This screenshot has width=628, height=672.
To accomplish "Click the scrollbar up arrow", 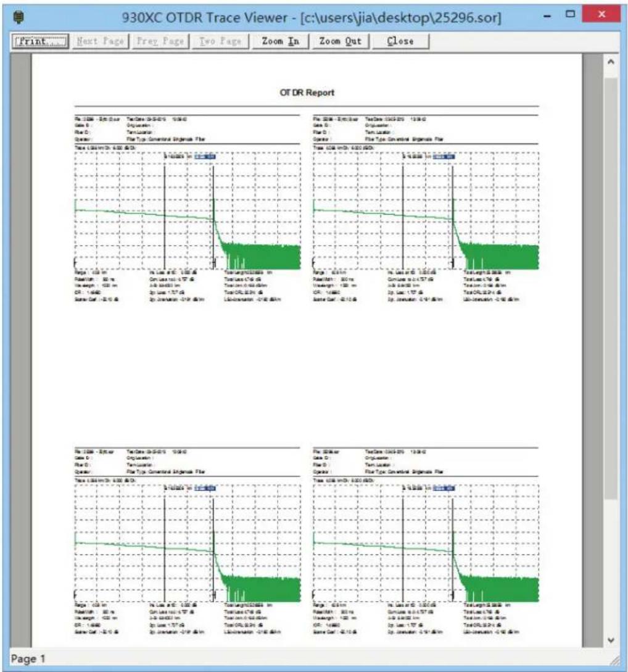I will point(611,62).
